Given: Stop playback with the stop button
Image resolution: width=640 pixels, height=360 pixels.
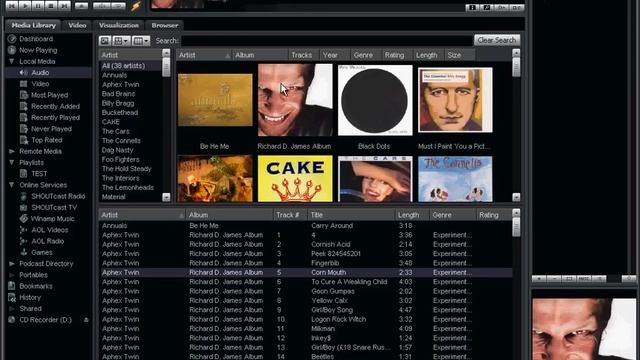Looking at the screenshot, I should coord(51,6).
